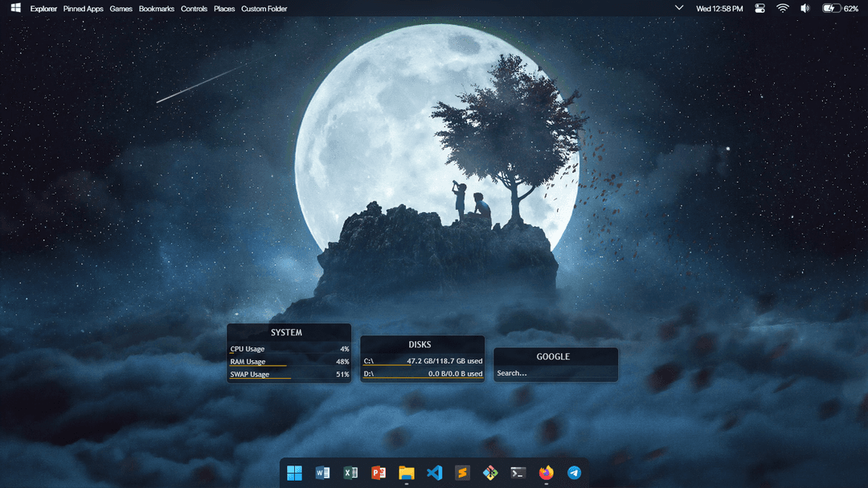
Task: Open the Pinned Apps menu
Action: [83, 9]
